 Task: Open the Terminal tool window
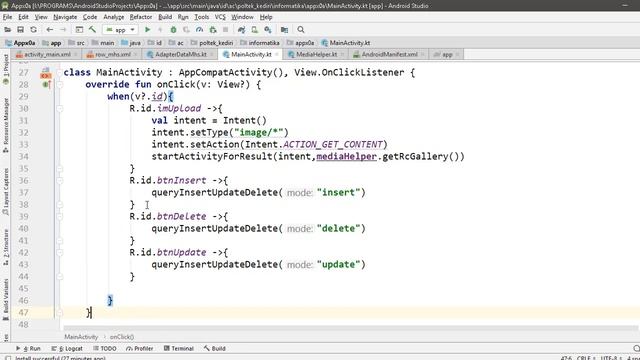pyautogui.click(x=179, y=349)
